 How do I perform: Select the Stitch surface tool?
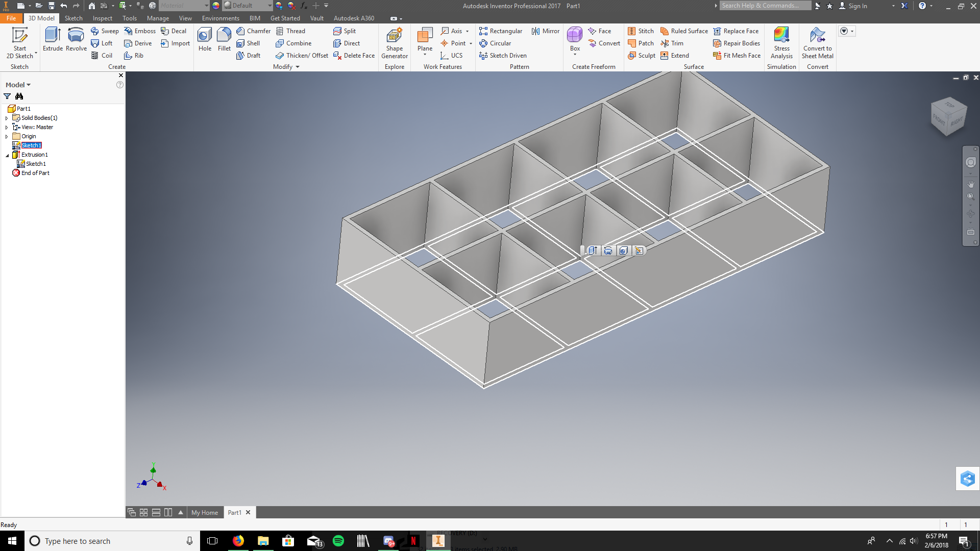click(x=641, y=31)
